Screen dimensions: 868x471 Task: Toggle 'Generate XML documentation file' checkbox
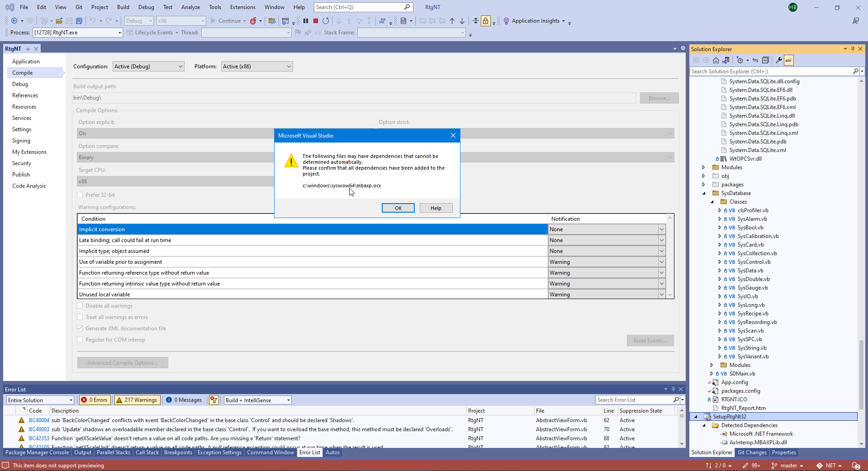[80, 328]
